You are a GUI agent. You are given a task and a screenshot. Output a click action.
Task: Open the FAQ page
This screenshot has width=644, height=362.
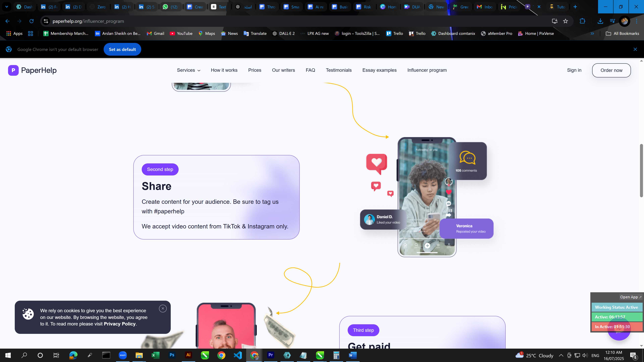[310, 70]
